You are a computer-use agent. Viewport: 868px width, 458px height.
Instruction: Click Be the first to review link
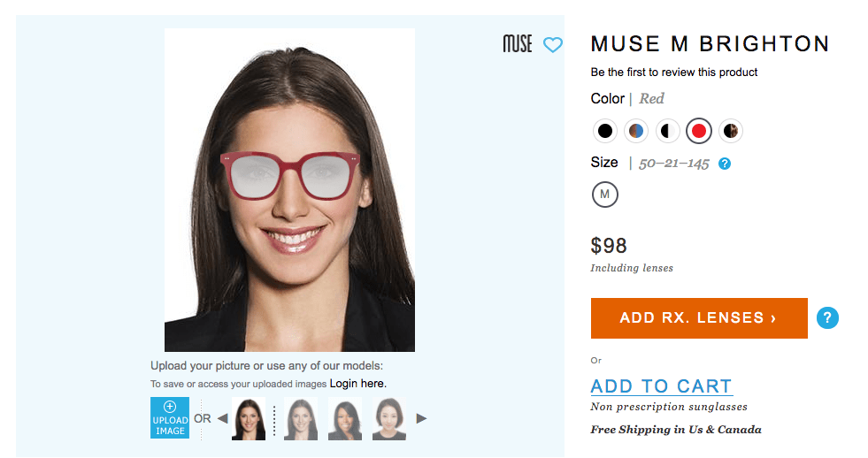tap(674, 73)
